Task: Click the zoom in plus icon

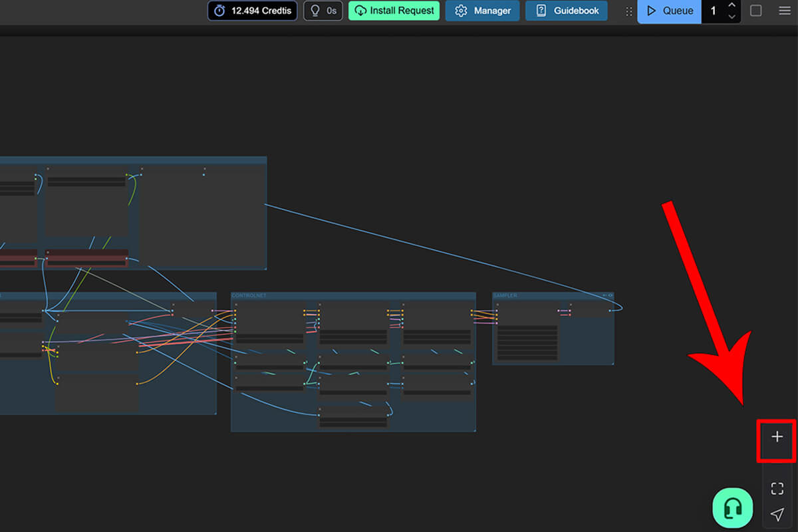Action: pos(777,437)
